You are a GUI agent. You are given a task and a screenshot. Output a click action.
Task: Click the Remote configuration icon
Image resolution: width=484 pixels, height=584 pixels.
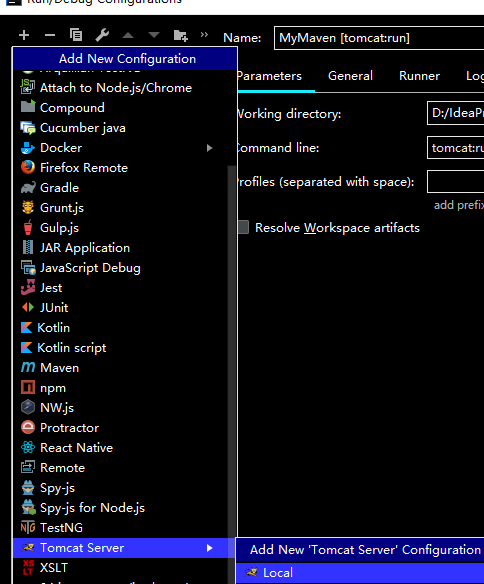click(28, 467)
